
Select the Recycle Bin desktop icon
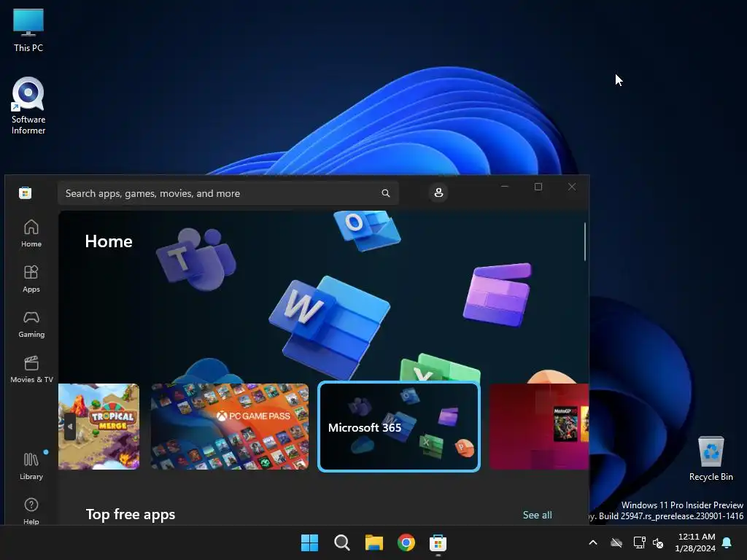(711, 458)
